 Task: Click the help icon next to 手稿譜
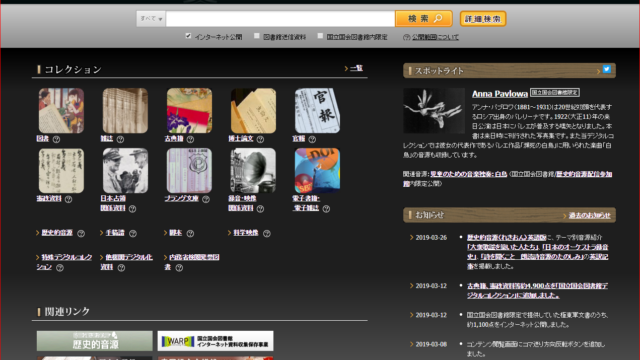coord(133,233)
